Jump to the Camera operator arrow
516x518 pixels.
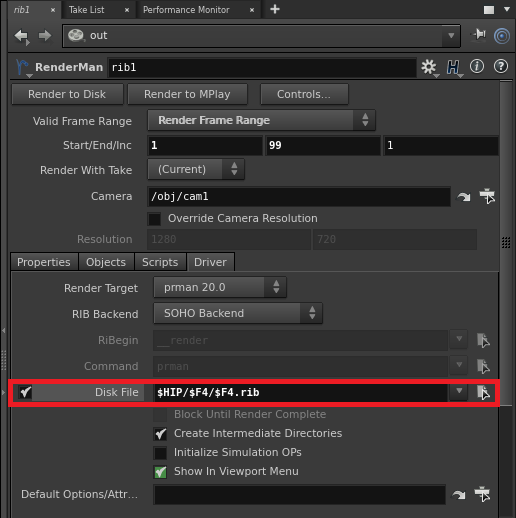tap(464, 197)
